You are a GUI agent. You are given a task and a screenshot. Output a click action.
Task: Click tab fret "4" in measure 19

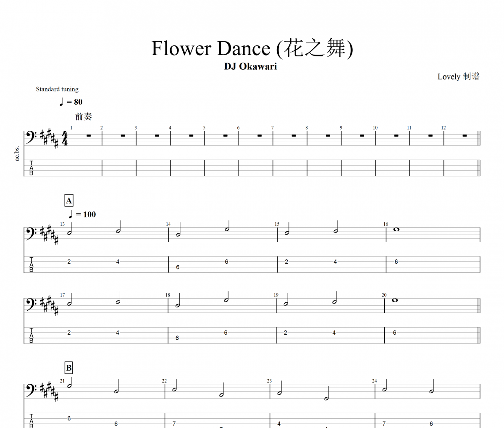pos(334,333)
